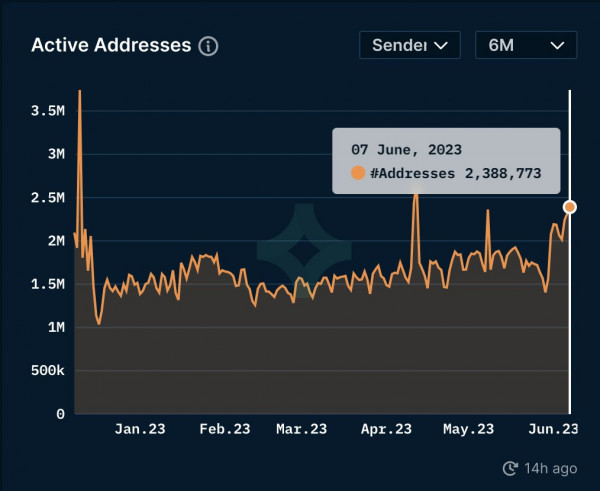The height and width of the screenshot is (491, 600).
Task: Click the 500k y-axis label
Action: point(48,370)
